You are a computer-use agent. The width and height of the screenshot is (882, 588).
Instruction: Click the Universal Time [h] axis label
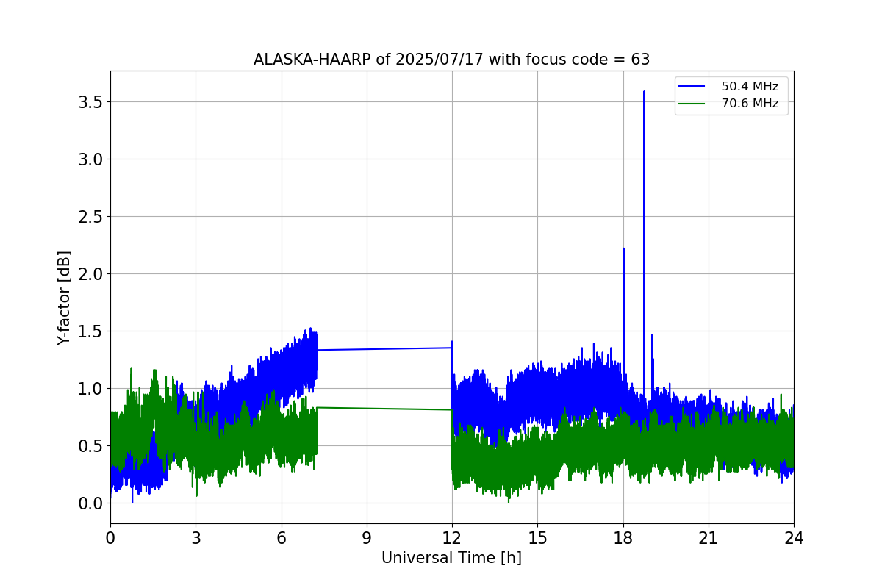point(451,558)
